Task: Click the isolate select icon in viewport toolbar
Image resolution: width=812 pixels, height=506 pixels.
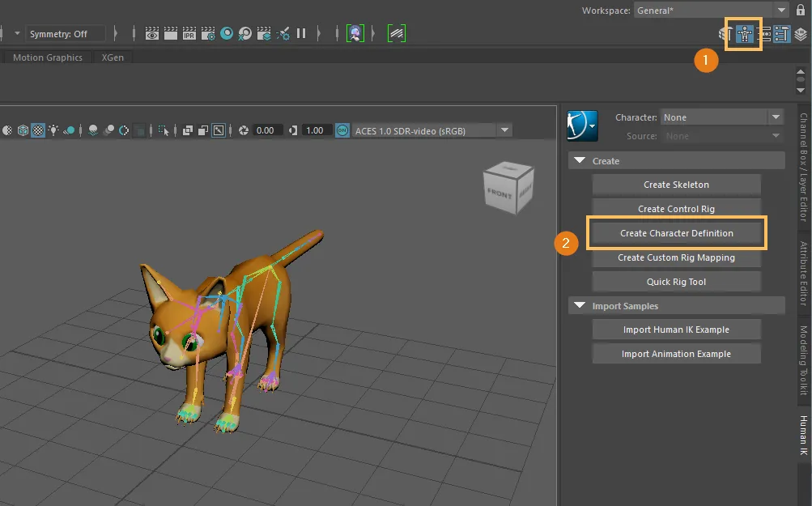Action: pyautogui.click(x=163, y=130)
